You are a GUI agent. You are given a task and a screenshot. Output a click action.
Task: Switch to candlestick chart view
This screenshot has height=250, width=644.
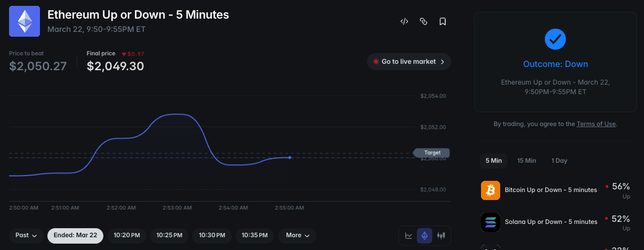pos(441,235)
